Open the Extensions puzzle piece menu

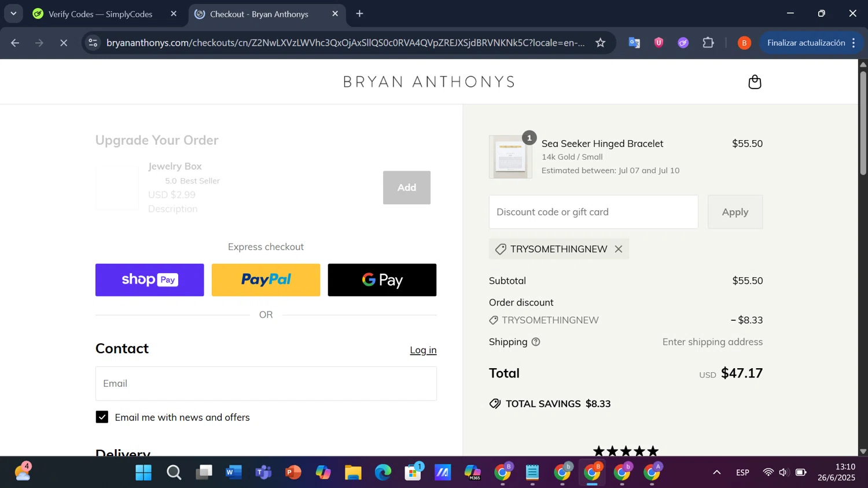[708, 43]
